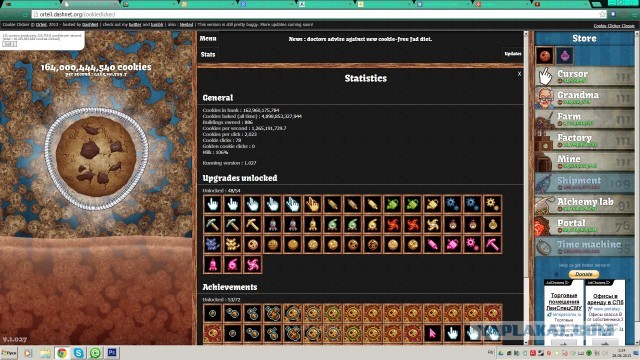
Task: Open the Updates log
Action: [513, 54]
